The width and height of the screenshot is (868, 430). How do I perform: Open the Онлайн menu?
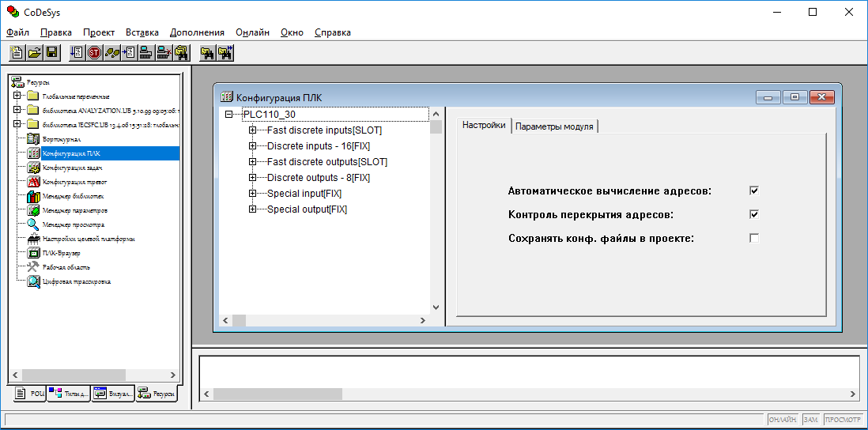point(252,32)
